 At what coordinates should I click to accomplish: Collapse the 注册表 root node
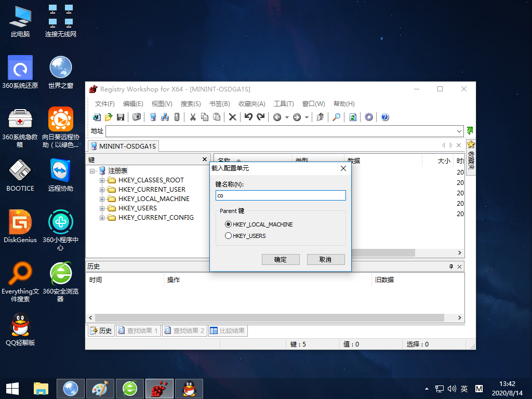coord(92,171)
